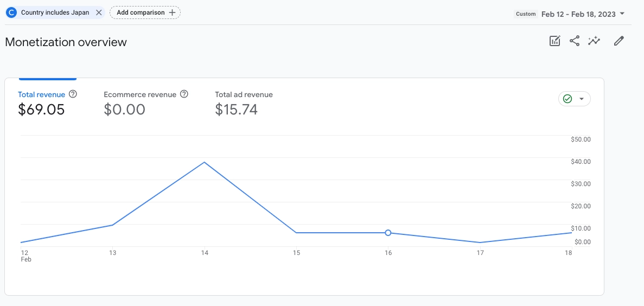This screenshot has width=644, height=306.
Task: Click the Feb 16 data point marker
Action: click(x=388, y=233)
